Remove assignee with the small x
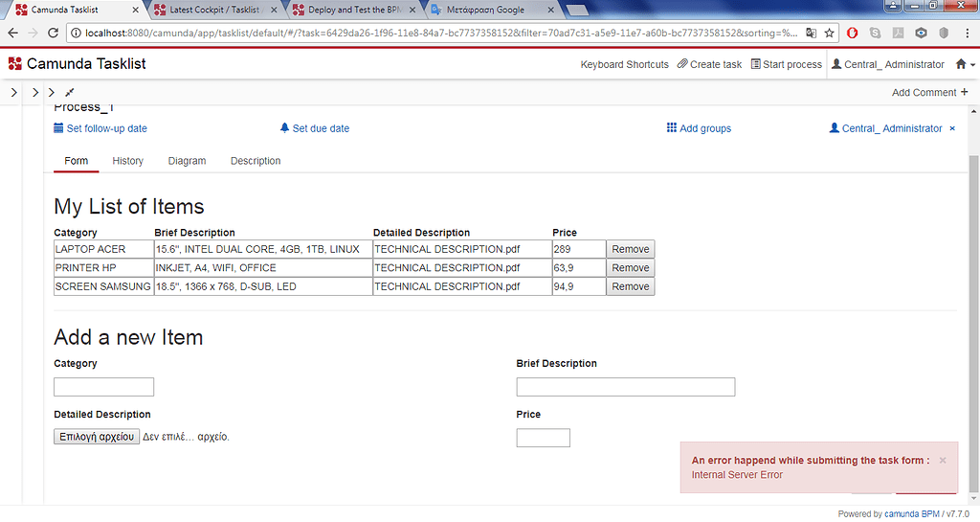The width and height of the screenshot is (980, 522). point(952,128)
